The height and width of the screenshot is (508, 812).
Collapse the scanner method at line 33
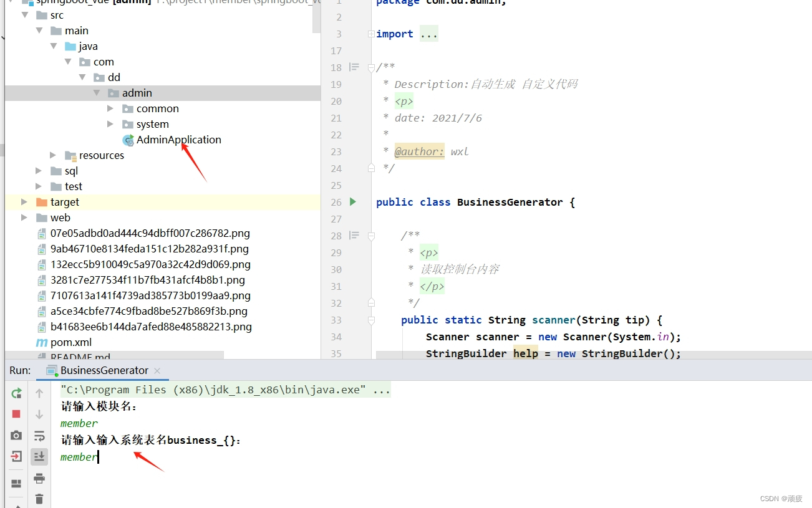pyautogui.click(x=371, y=320)
